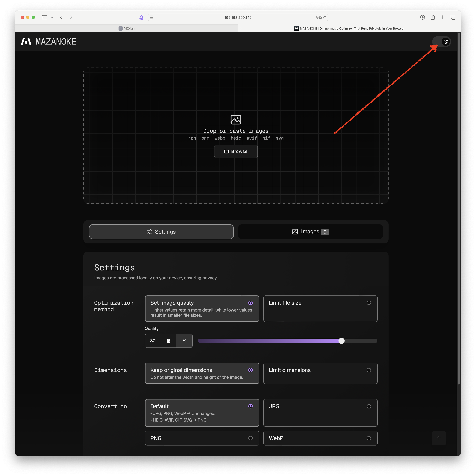
Task: Choose WebP as conversion format
Action: 320,438
